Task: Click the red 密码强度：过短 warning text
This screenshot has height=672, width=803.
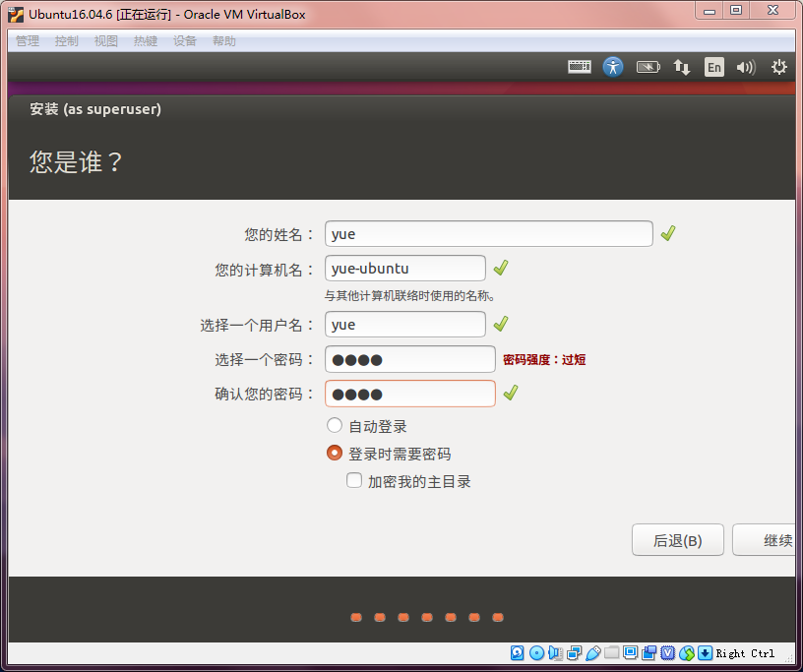Action: click(x=544, y=359)
